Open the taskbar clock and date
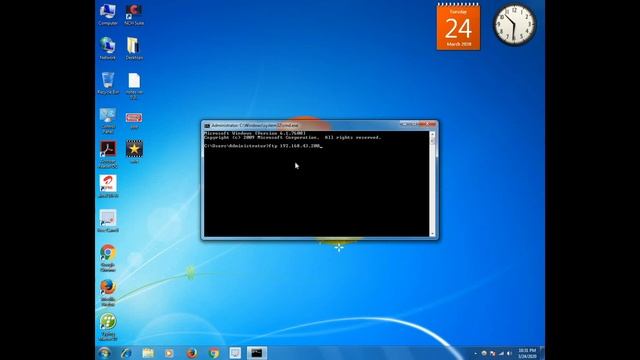Image resolution: width=640 pixels, height=360 pixels. [x=527, y=353]
